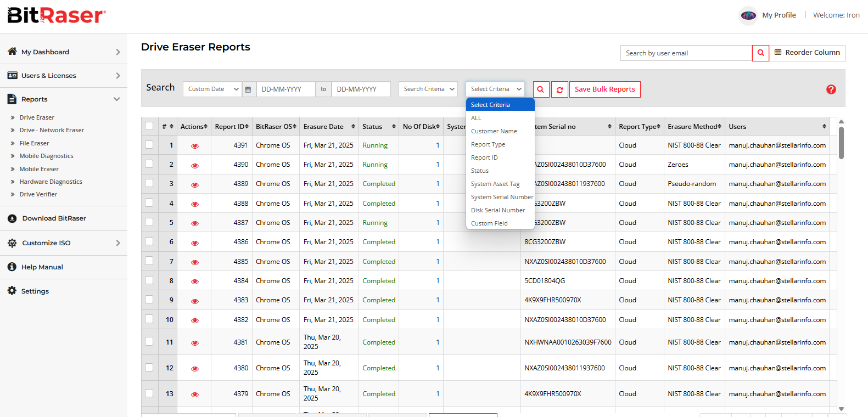Sort by Users column arrows
The height and width of the screenshot is (417, 868).
tap(824, 127)
